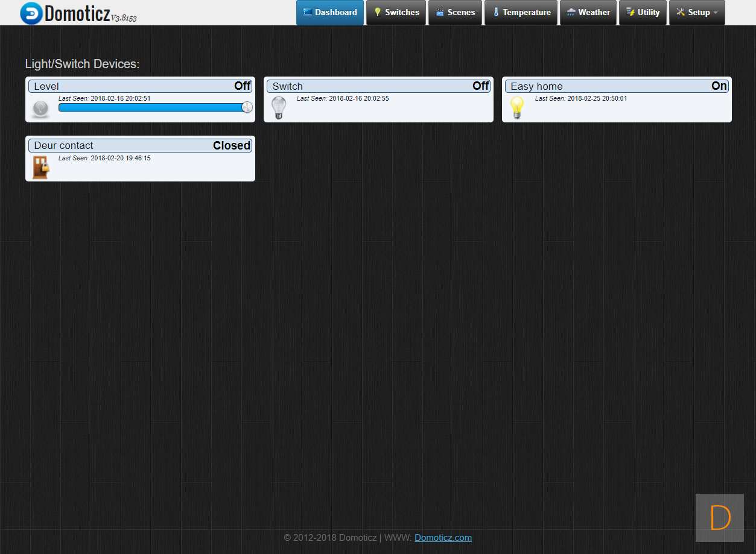756x554 pixels.
Task: Click the Level dimmer bulb icon
Action: [40, 109]
